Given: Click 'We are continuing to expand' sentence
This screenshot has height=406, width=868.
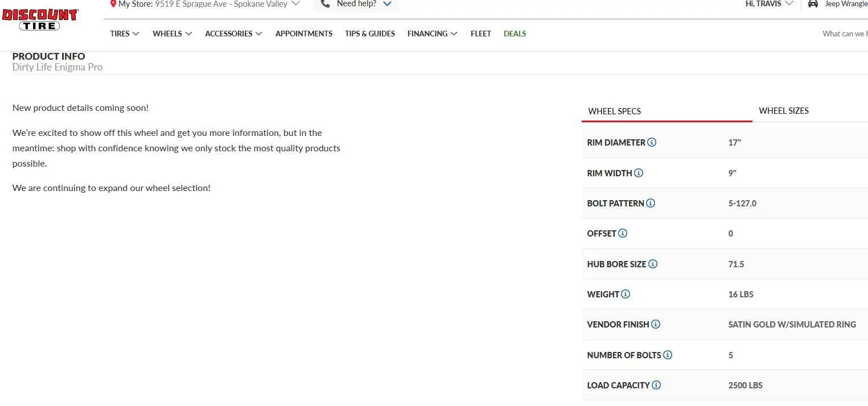Looking at the screenshot, I should (112, 188).
